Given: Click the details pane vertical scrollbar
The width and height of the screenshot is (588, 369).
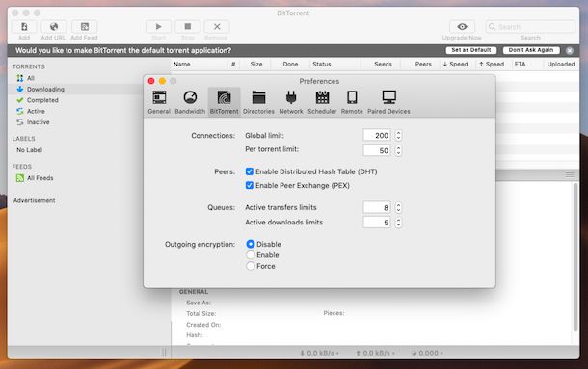Looking at the screenshot, I should click(x=575, y=257).
